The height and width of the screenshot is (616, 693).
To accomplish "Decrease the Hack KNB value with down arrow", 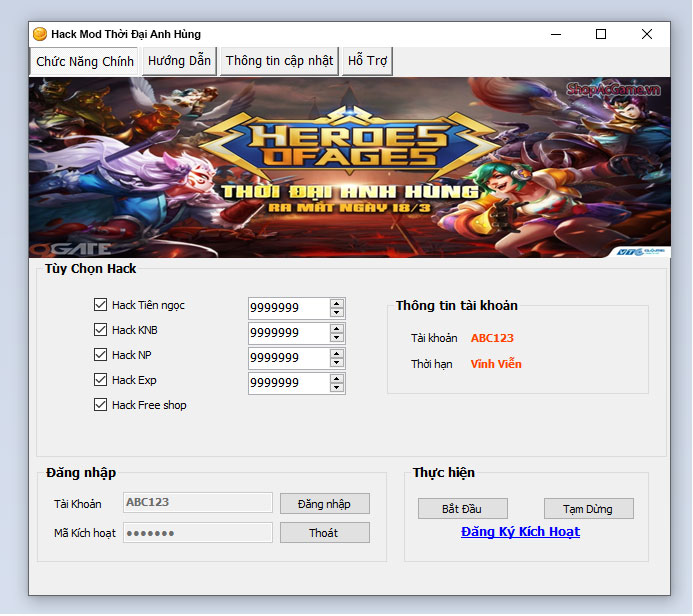I will (337, 338).
